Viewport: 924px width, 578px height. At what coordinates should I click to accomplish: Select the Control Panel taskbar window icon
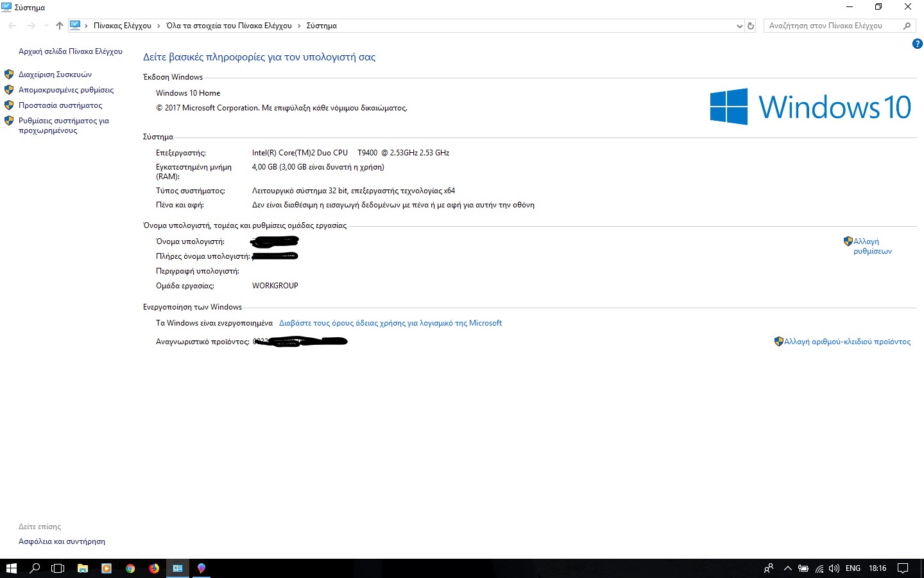coord(178,568)
